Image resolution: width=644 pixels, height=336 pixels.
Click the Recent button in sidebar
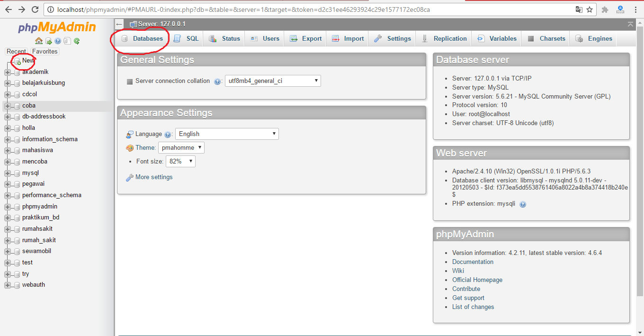click(17, 51)
